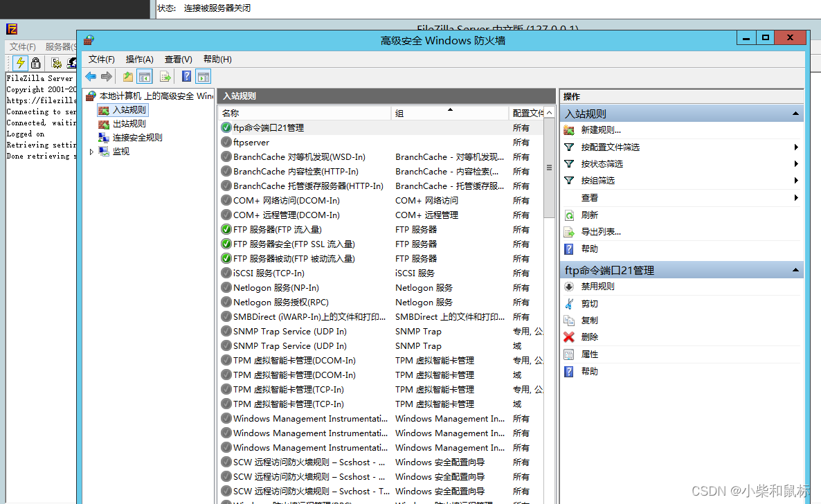Click 删除 action link
This screenshot has height=504, width=821.
pos(590,337)
